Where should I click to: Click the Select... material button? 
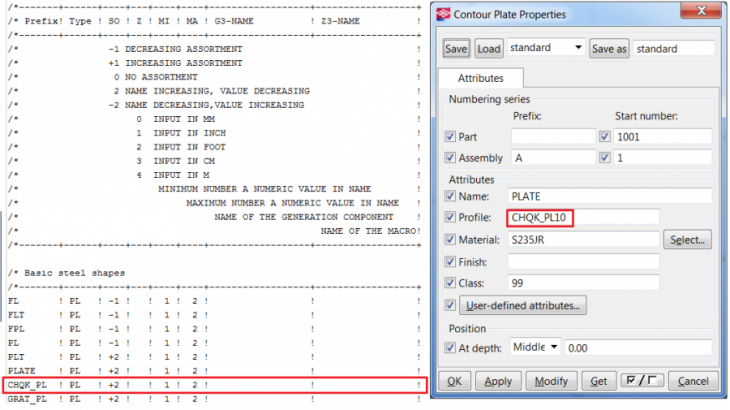click(687, 240)
